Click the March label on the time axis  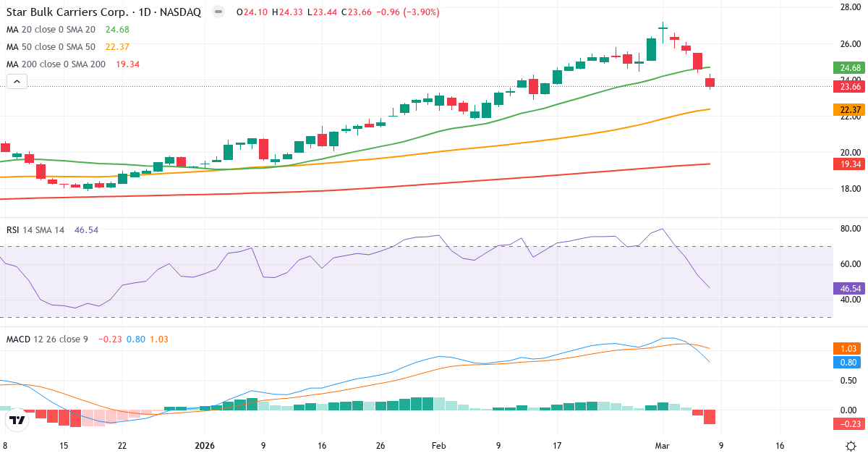point(663,446)
